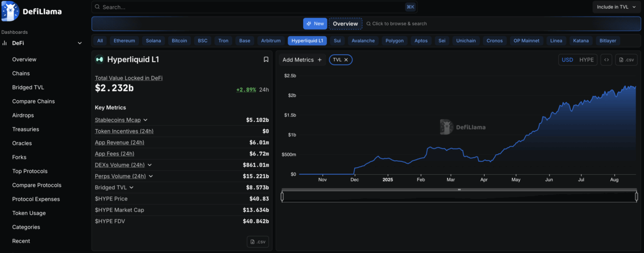The width and height of the screenshot is (644, 253).
Task: Select the Base chain tab
Action: [245, 41]
